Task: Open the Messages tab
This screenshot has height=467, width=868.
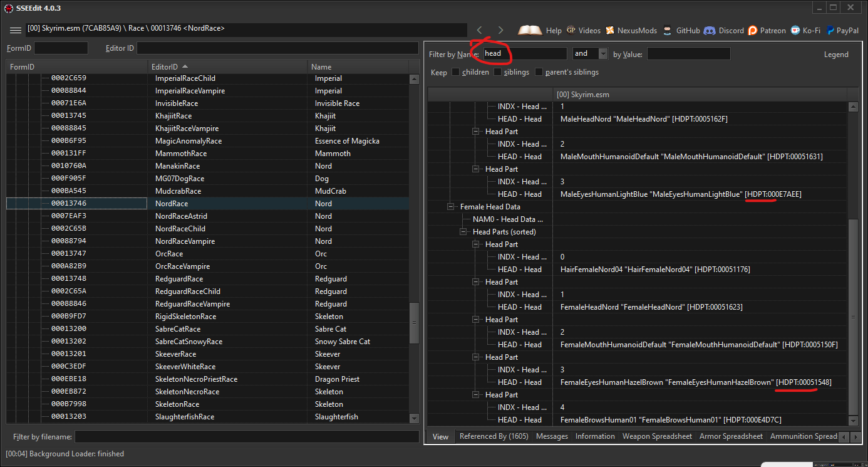Action: pos(552,436)
